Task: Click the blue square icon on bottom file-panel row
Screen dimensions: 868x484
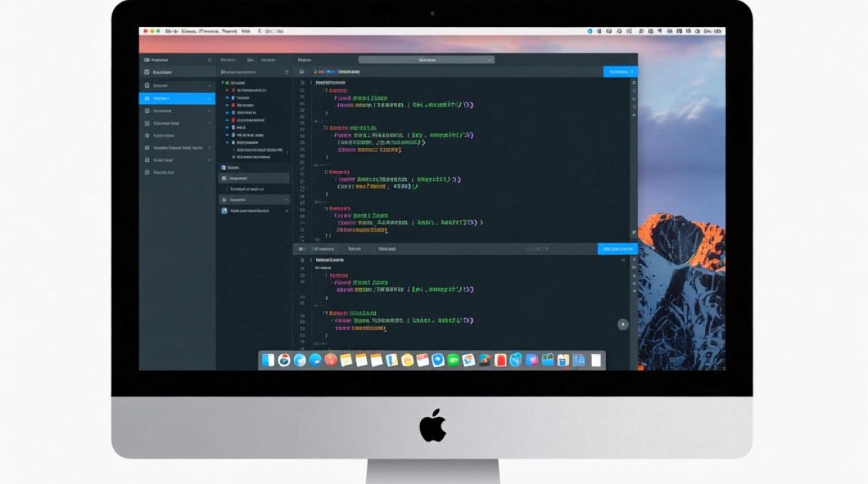Action: pyautogui.click(x=225, y=211)
